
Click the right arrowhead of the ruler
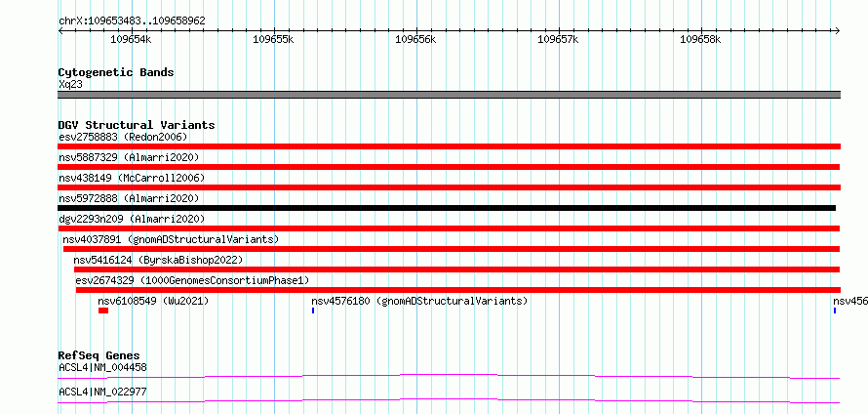(838, 31)
